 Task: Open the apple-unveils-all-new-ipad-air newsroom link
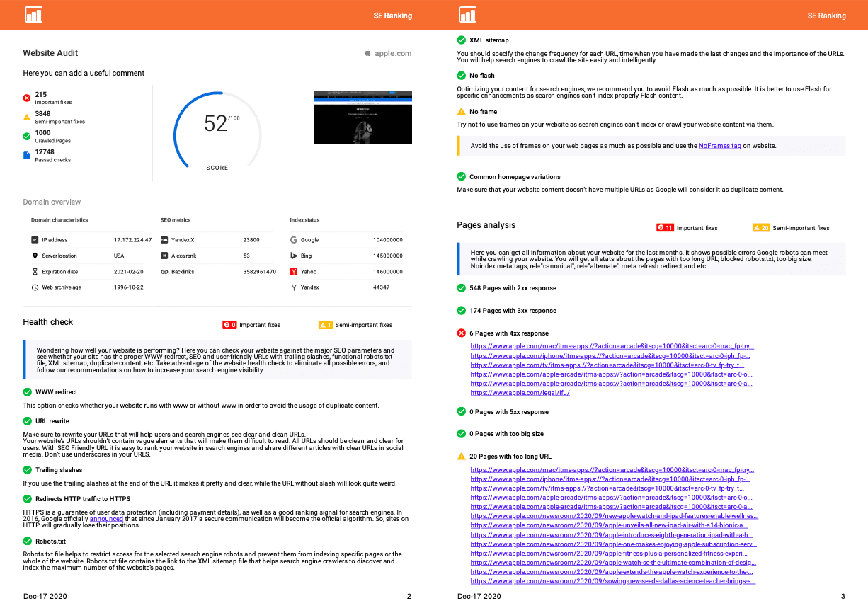point(610,525)
